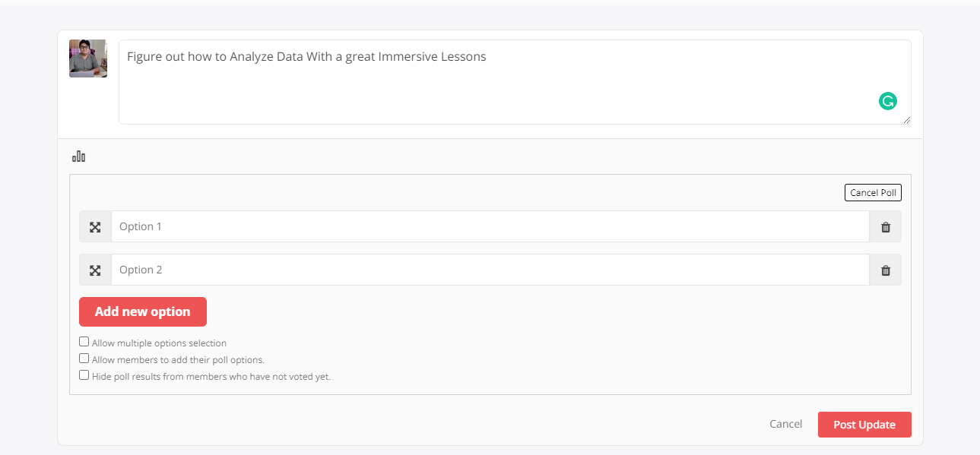Check Allow members to add poll options
Viewport: 980px width, 455px height.
84,359
